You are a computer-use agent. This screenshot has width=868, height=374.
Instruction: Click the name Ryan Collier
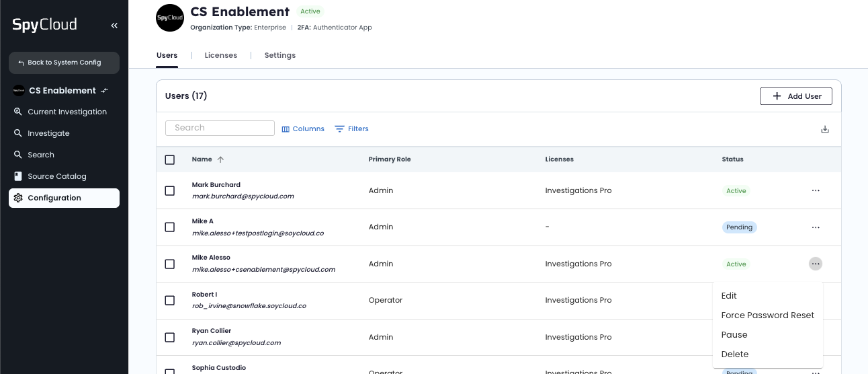[211, 331]
